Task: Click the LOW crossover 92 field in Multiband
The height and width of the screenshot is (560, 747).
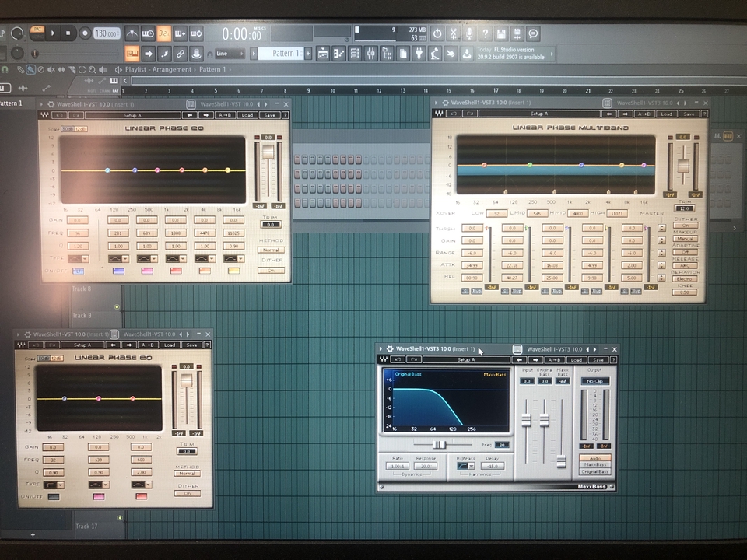Action: (x=496, y=213)
